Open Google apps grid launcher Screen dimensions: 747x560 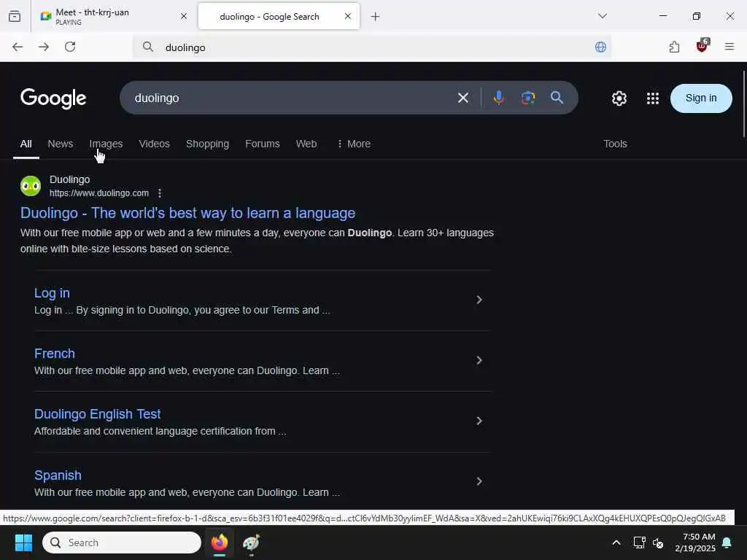[653, 98]
